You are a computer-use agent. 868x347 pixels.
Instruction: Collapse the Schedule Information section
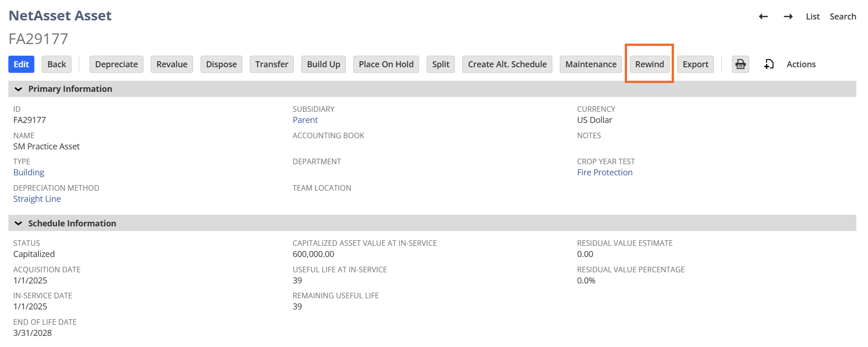(19, 224)
